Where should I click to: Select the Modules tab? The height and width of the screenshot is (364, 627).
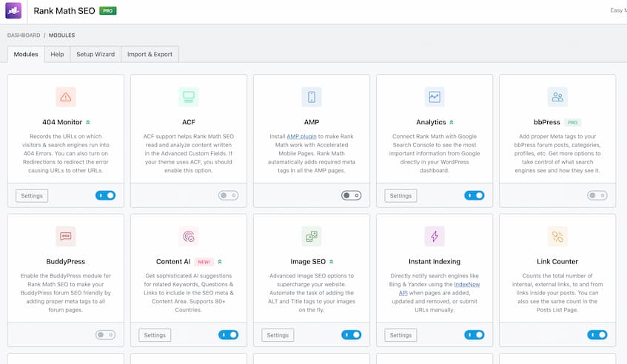coord(26,54)
